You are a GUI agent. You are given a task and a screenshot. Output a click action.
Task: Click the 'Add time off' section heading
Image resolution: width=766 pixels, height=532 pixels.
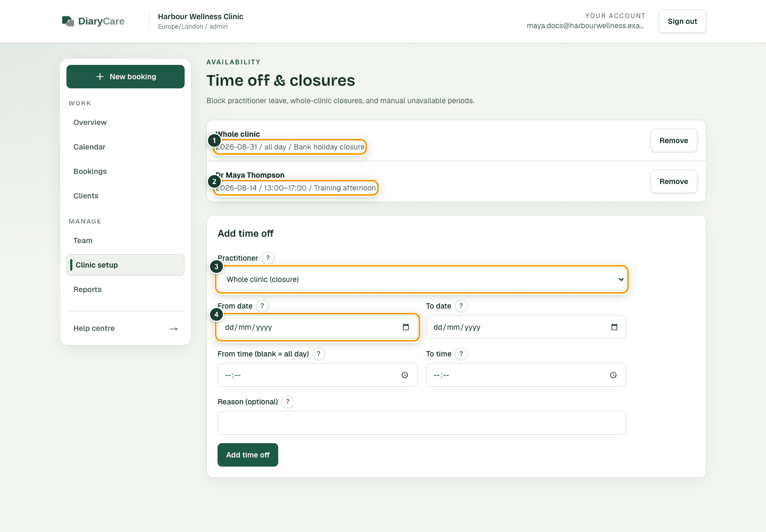246,234
